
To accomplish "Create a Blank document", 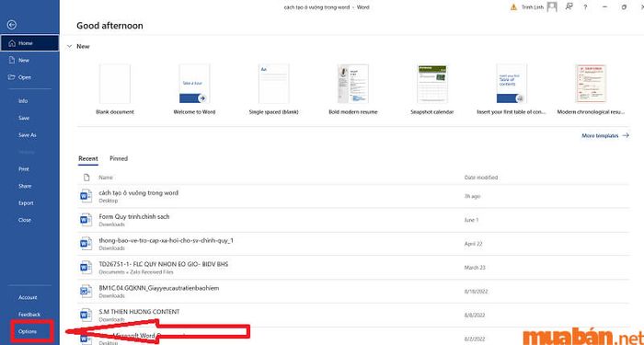I will (x=115, y=89).
